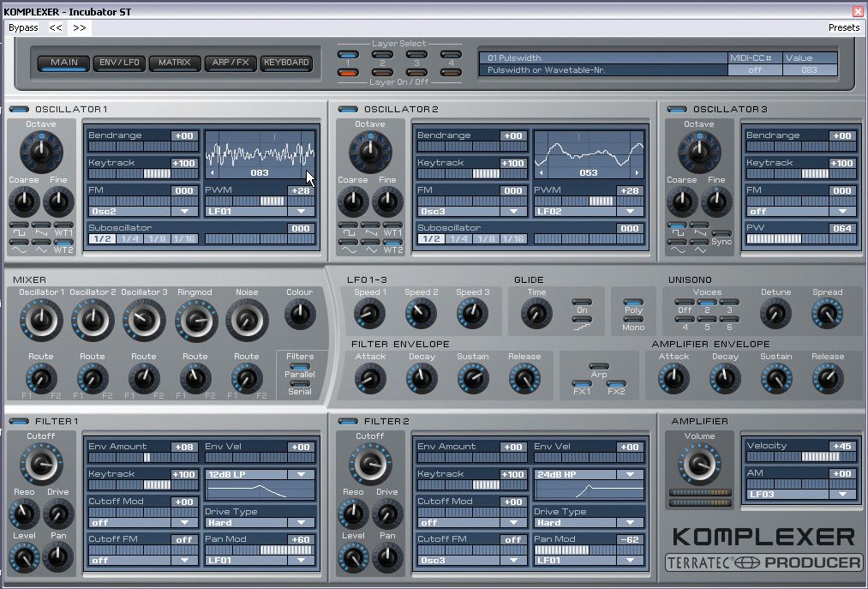Step to next wavetable in Oscillator 2 display
868x589 pixels.
[638, 173]
